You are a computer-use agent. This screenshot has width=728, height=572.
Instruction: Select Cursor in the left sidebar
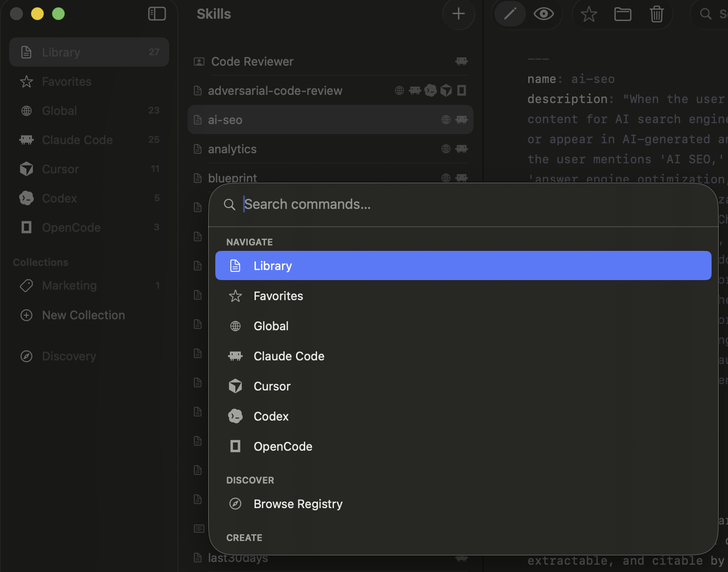point(89,169)
